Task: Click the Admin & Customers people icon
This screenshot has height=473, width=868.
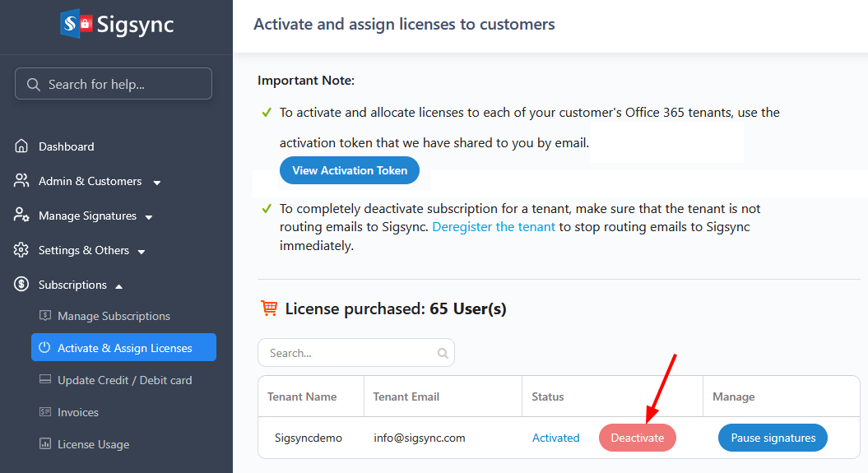Action: coord(21,181)
